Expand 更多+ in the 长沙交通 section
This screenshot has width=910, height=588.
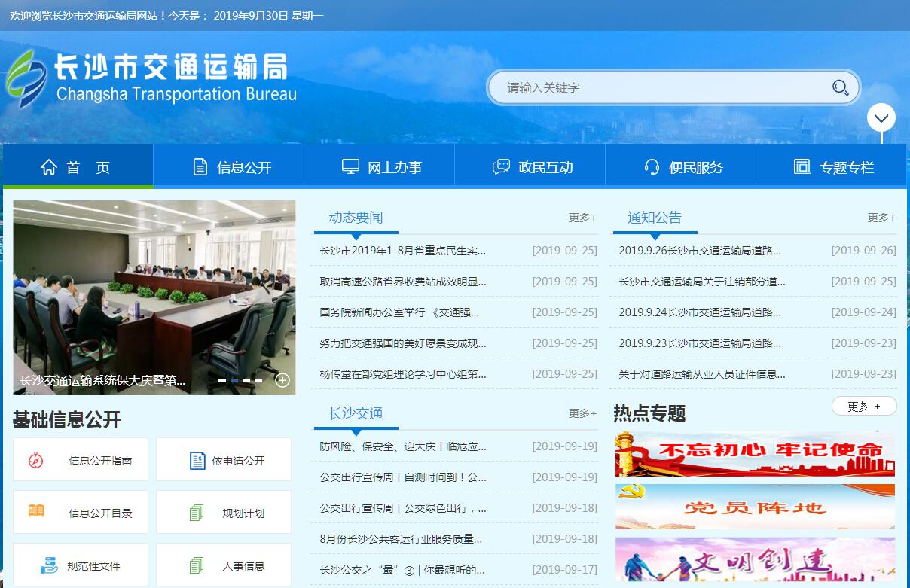click(582, 413)
